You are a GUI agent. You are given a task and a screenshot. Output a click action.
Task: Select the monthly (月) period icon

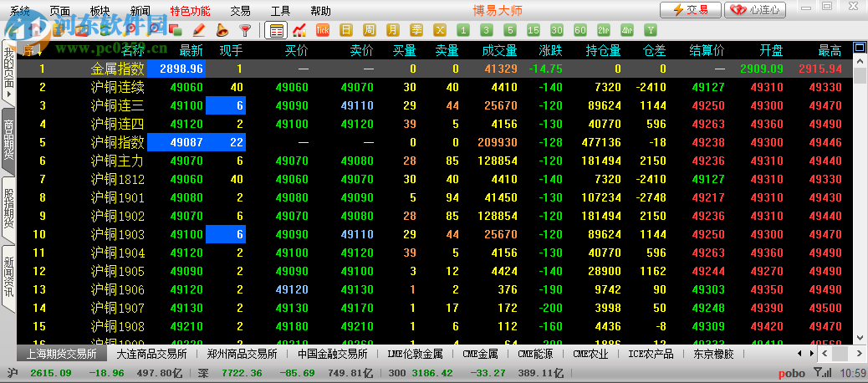coord(393,30)
